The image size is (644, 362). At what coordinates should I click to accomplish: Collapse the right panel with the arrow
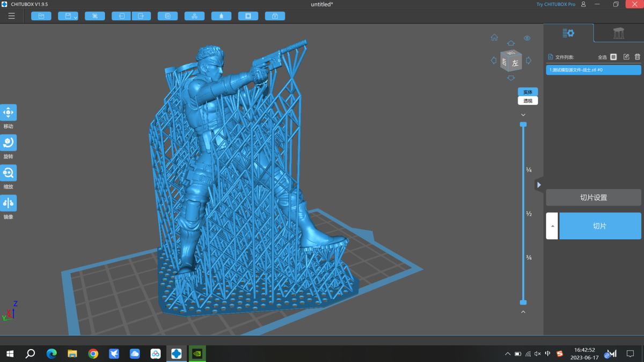pyautogui.click(x=539, y=184)
